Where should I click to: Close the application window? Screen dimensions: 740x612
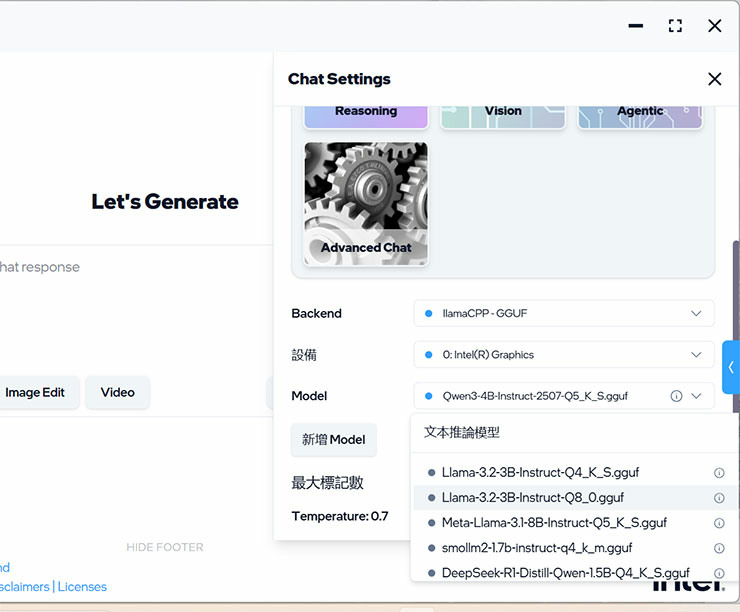(715, 25)
